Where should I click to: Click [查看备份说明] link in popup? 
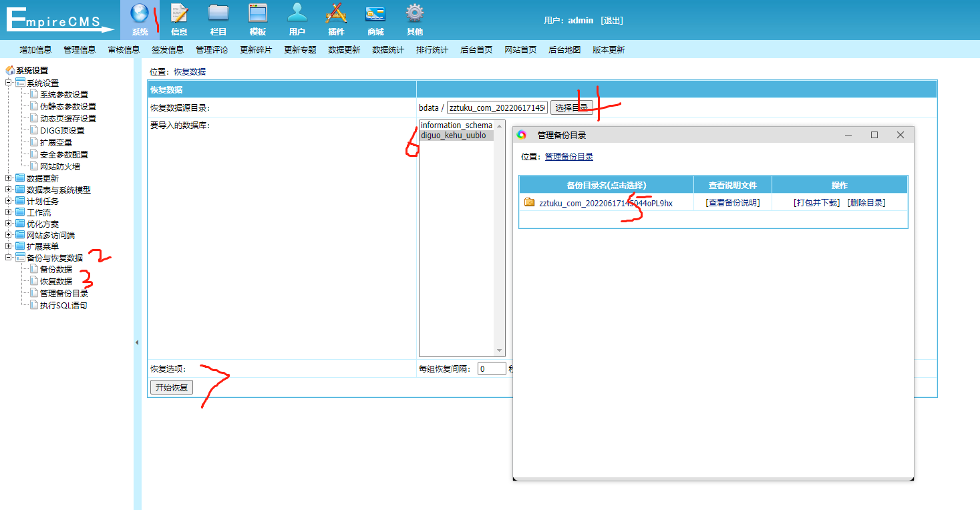click(733, 203)
